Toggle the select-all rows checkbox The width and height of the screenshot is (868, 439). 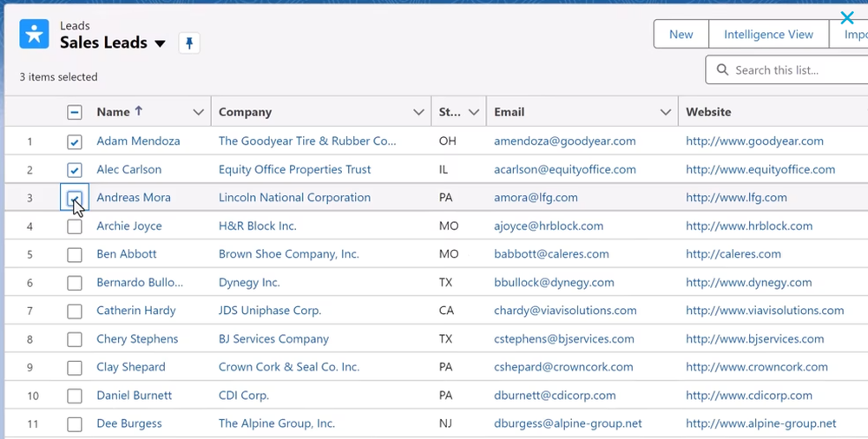click(75, 112)
